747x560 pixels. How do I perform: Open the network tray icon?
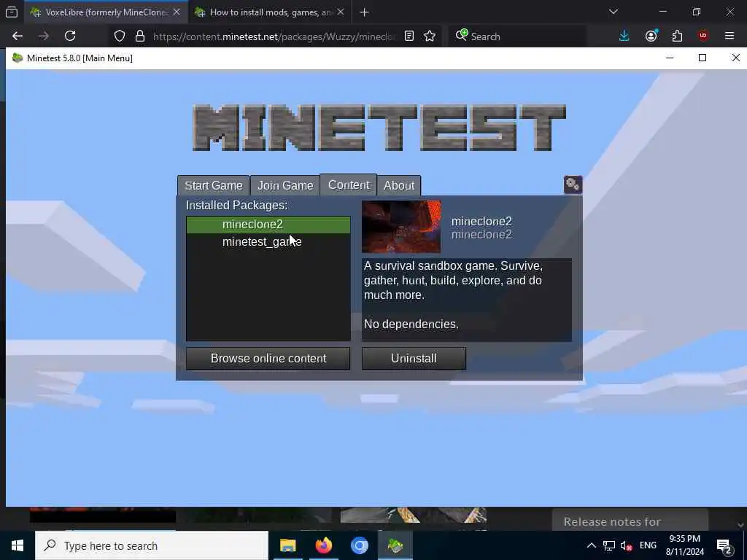click(609, 545)
